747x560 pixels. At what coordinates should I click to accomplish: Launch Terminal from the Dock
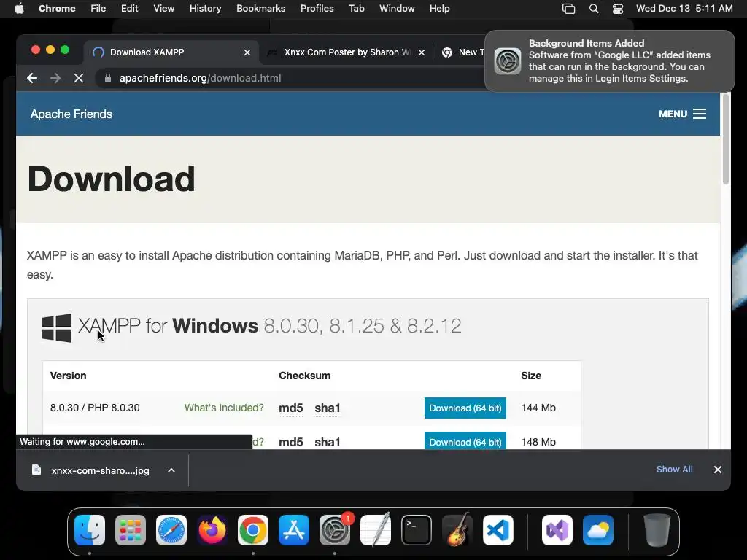coord(417,530)
